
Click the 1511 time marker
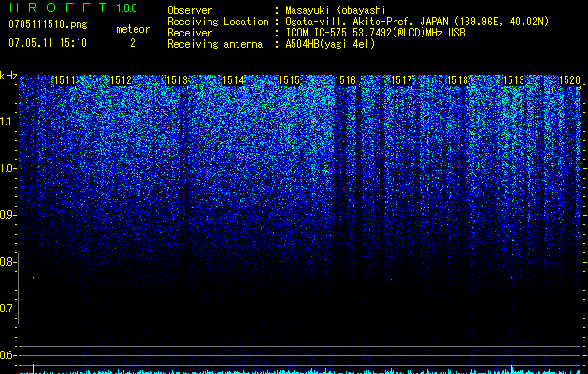65,80
